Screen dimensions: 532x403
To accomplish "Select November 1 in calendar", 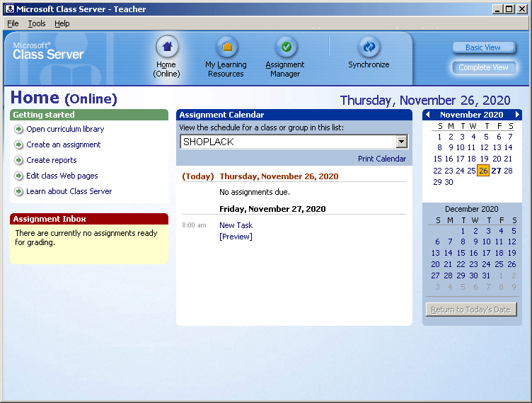I will [440, 137].
